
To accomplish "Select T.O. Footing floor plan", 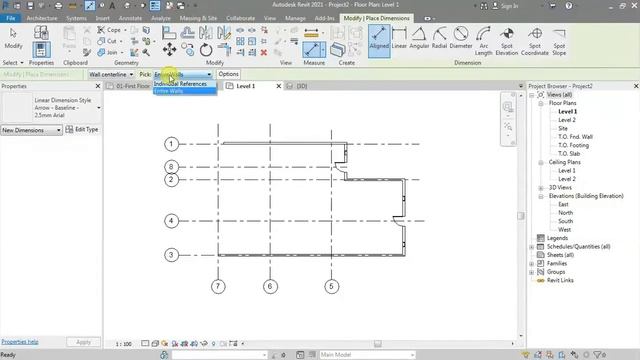I will (573, 145).
